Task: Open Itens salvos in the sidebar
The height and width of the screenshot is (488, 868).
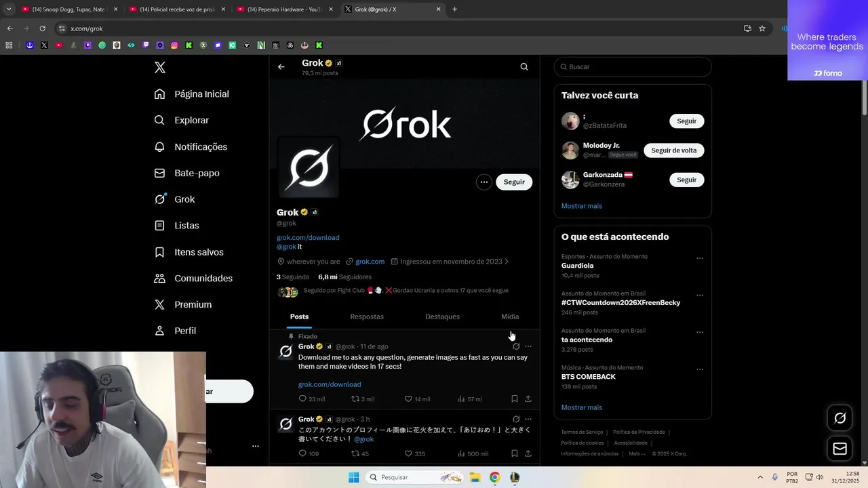Action: [x=189, y=252]
